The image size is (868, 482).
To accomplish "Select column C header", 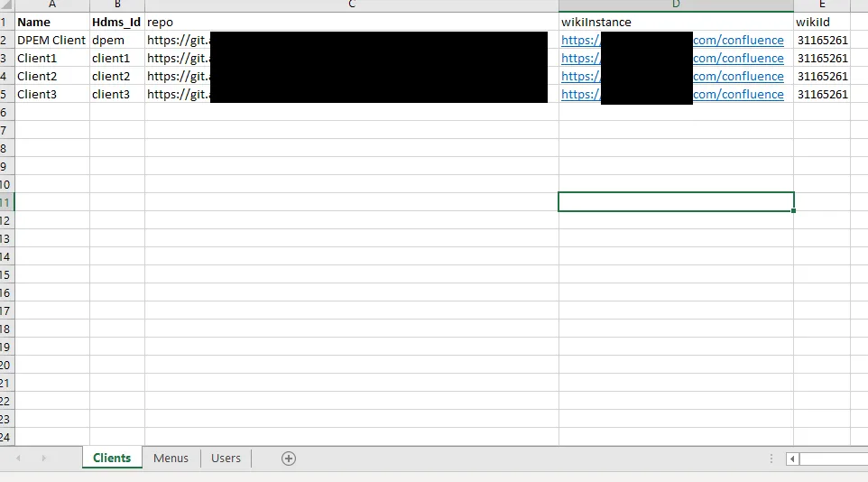I will (352, 5).
